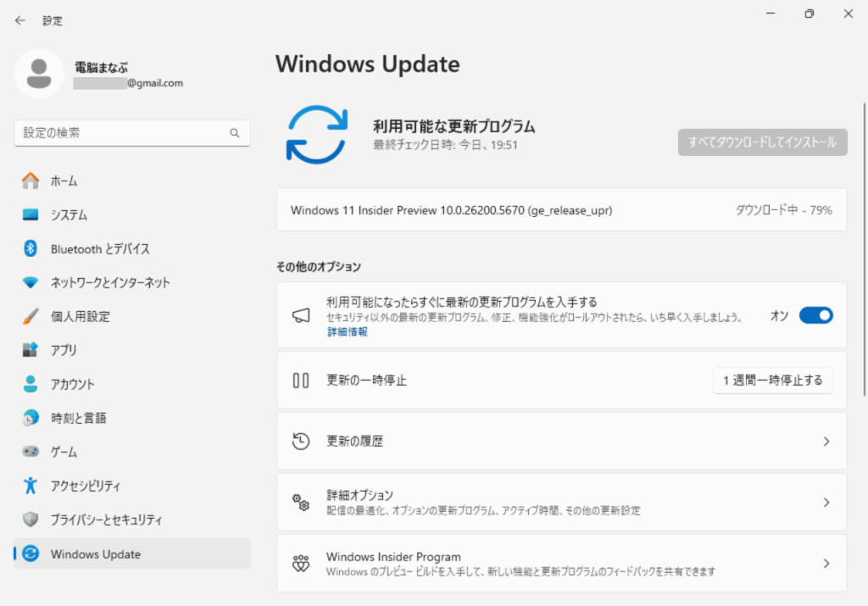Open ホーム in the sidebar

132,181
